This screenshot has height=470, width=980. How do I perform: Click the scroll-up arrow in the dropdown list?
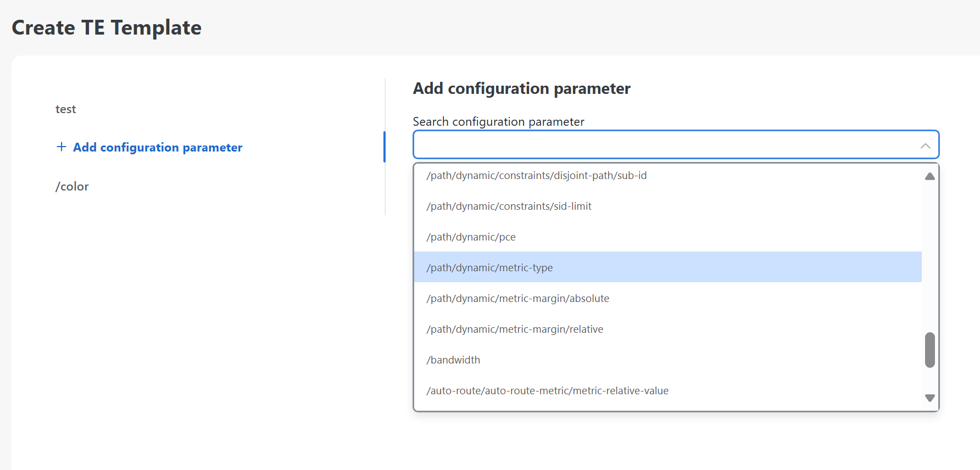[929, 176]
